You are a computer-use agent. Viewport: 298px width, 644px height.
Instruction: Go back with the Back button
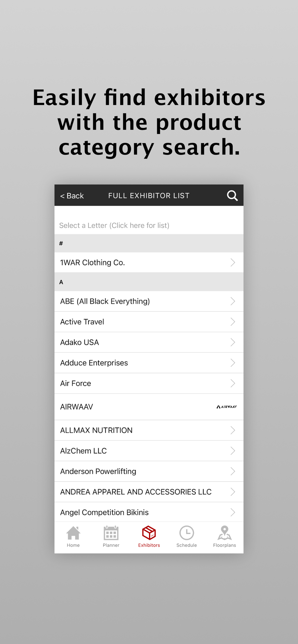pyautogui.click(x=72, y=196)
